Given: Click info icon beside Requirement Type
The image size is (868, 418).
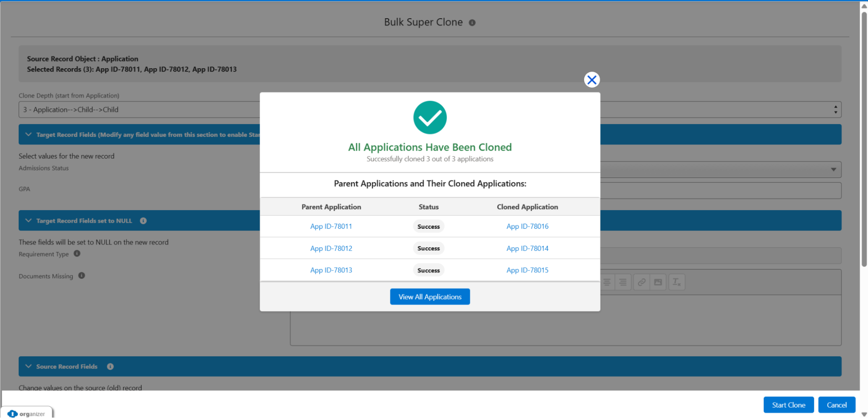Looking at the screenshot, I should pos(77,253).
